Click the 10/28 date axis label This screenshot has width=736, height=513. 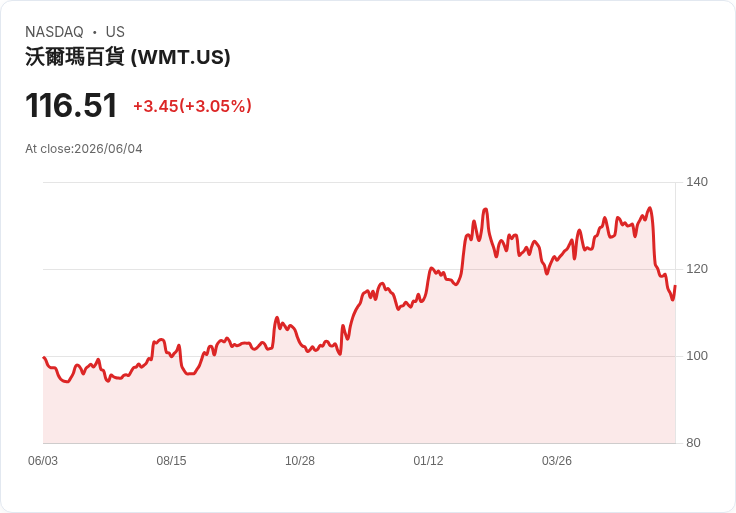[x=300, y=461]
